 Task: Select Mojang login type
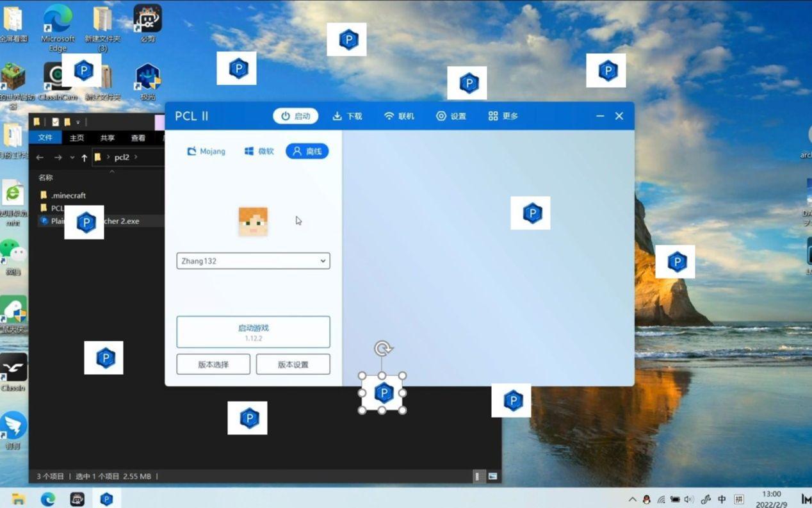(206, 151)
